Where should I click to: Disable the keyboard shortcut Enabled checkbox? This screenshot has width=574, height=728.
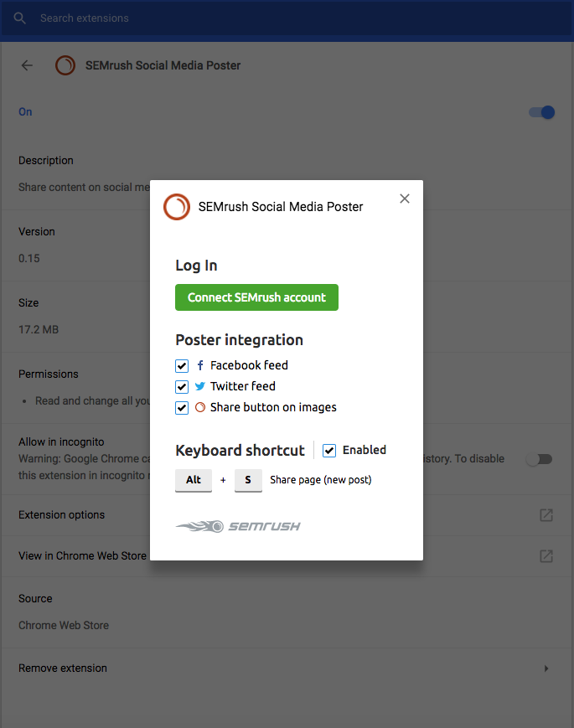[329, 451]
